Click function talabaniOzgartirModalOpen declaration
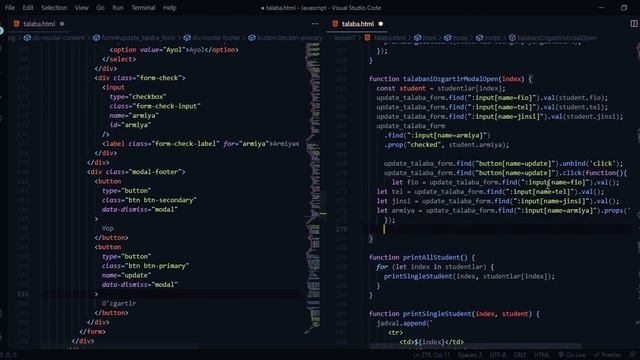 (x=451, y=79)
